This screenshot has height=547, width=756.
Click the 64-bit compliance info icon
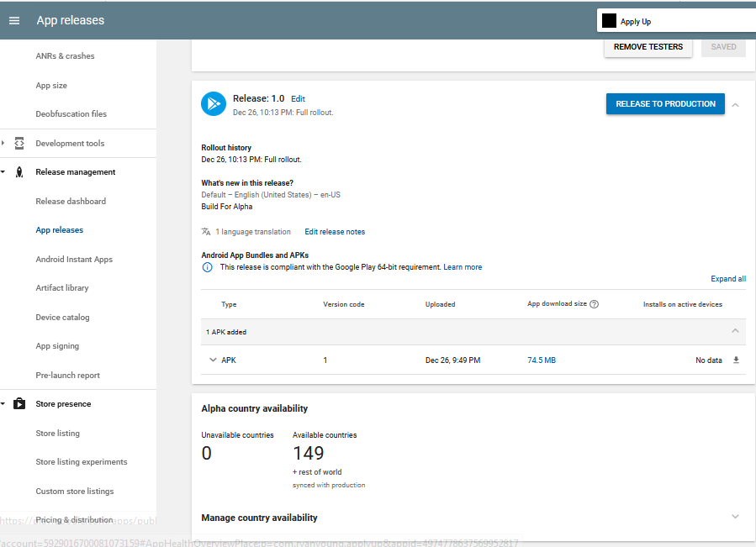(x=207, y=266)
